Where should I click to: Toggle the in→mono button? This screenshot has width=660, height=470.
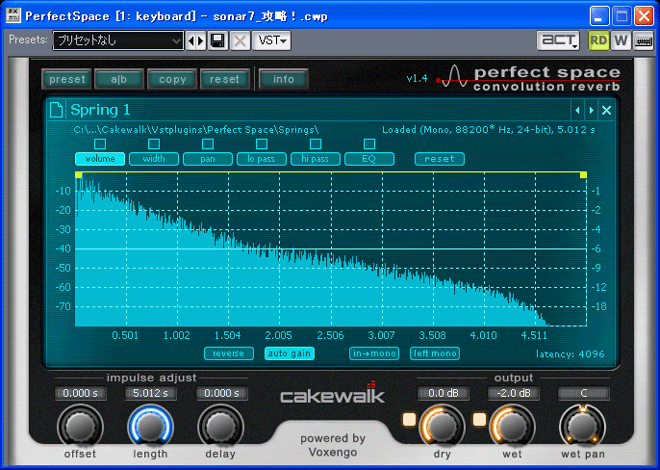coord(374,353)
